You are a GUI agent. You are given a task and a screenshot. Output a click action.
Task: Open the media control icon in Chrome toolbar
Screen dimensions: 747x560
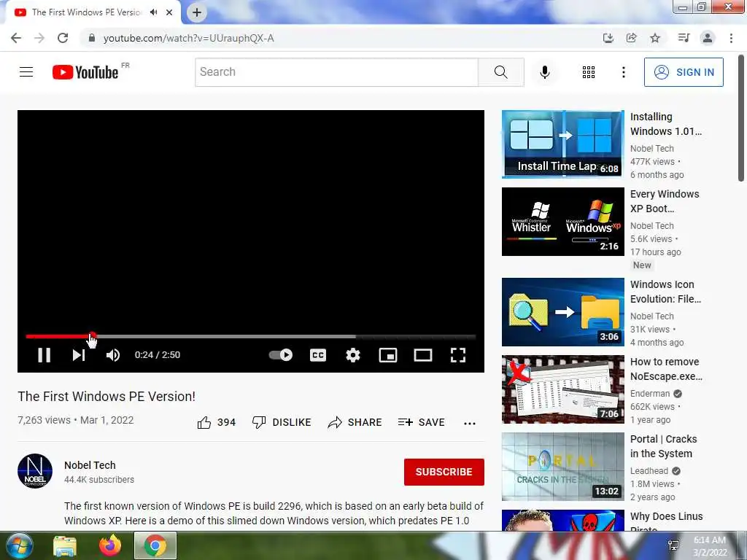tap(684, 38)
